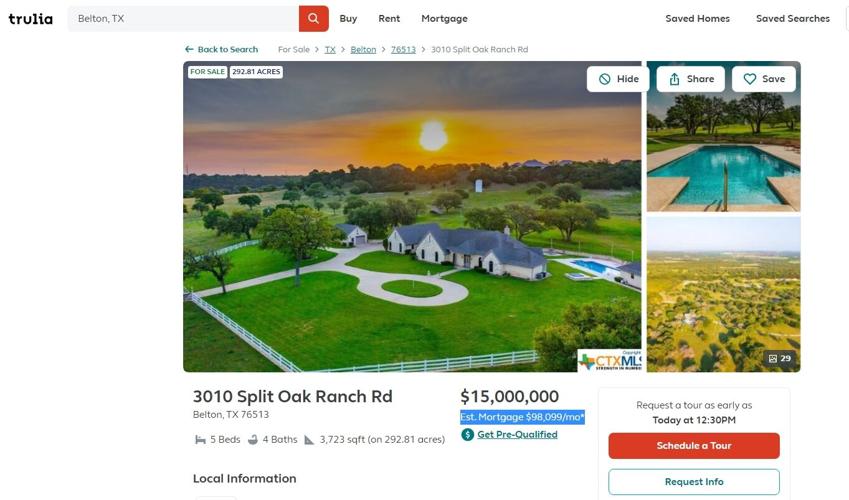
Task: Open the 29 photos gallery badge
Action: [780, 358]
